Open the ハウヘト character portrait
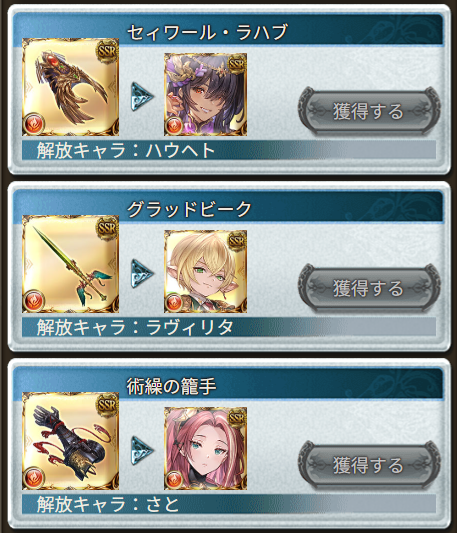Image resolution: width=457 pixels, height=533 pixels. pyautogui.click(x=205, y=94)
